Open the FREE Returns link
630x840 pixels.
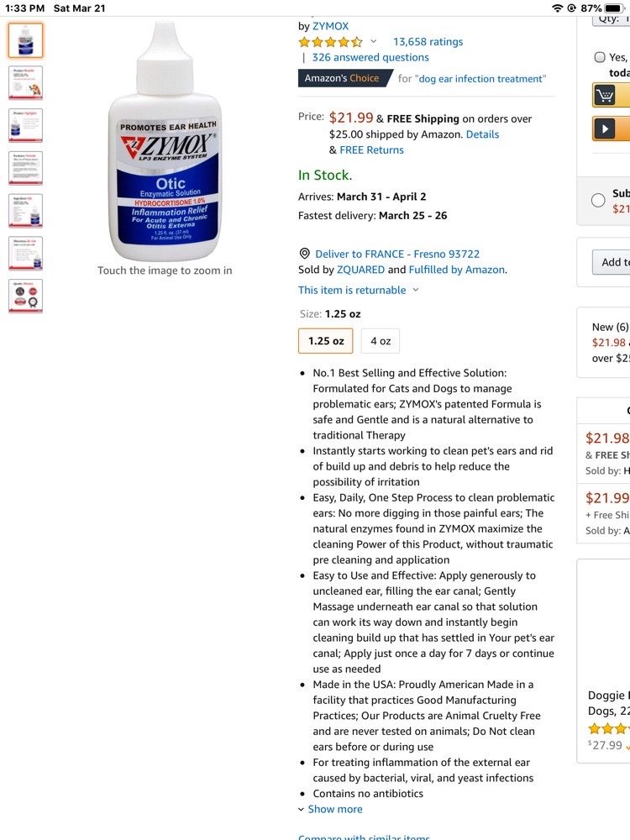[372, 150]
